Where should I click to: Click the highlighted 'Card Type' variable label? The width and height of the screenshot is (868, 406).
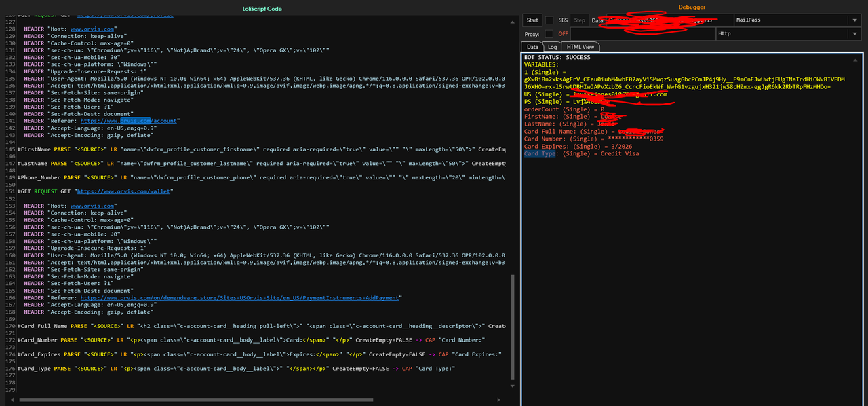point(540,154)
